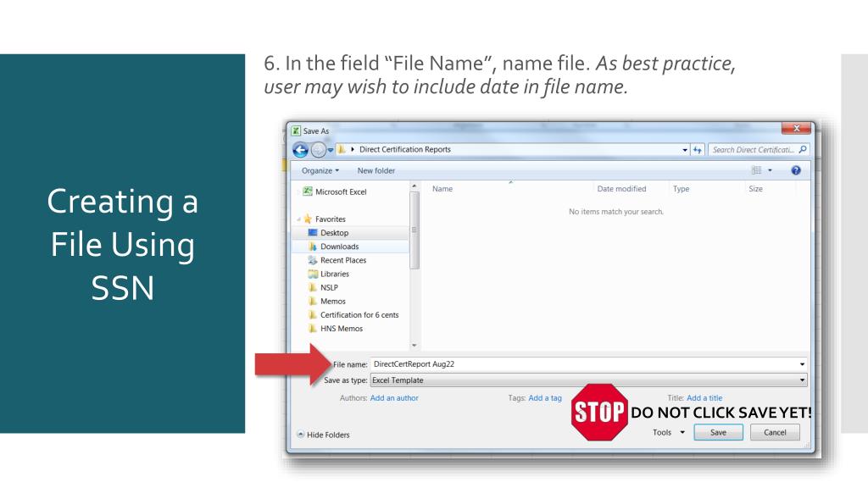The image size is (868, 488).
Task: Close the Save As dialog
Action: point(797,129)
